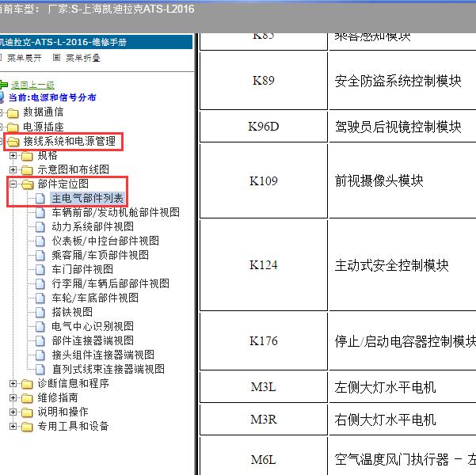Image resolution: width=476 pixels, height=475 pixels.
Task: Click the 部件定位图 open folder icon
Action: [x=27, y=184]
